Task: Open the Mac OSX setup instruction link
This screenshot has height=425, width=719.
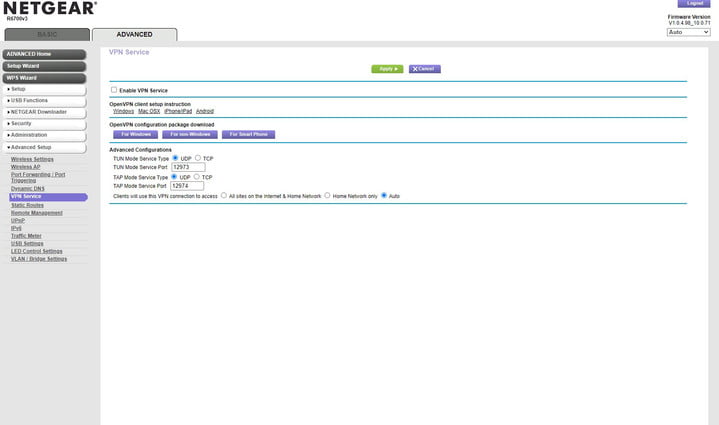Action: tap(149, 111)
